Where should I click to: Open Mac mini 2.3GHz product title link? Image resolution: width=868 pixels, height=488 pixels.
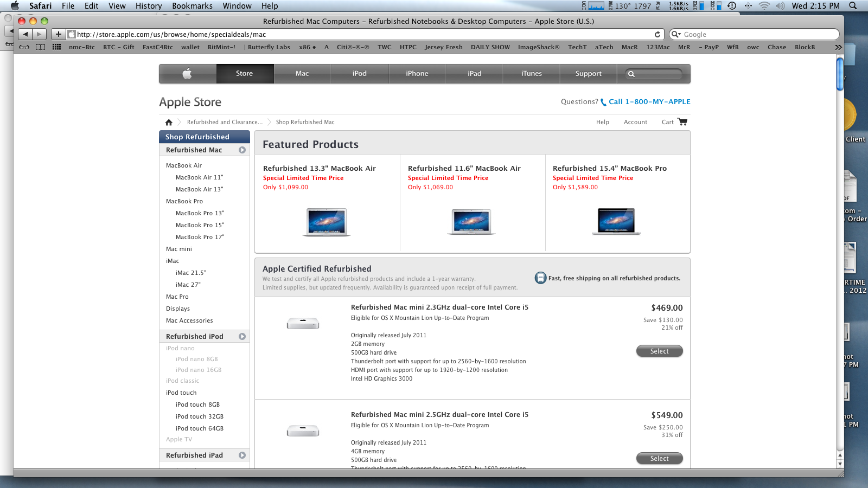tap(439, 307)
